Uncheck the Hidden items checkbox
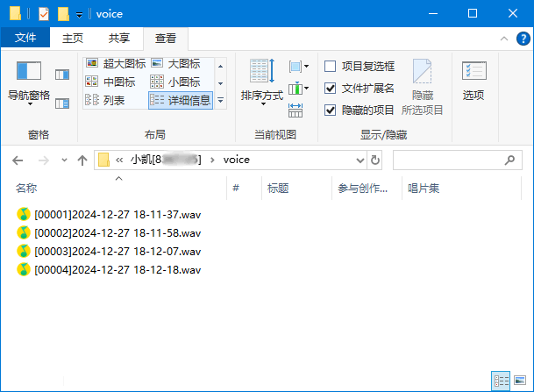The width and height of the screenshot is (534, 392). tap(331, 110)
